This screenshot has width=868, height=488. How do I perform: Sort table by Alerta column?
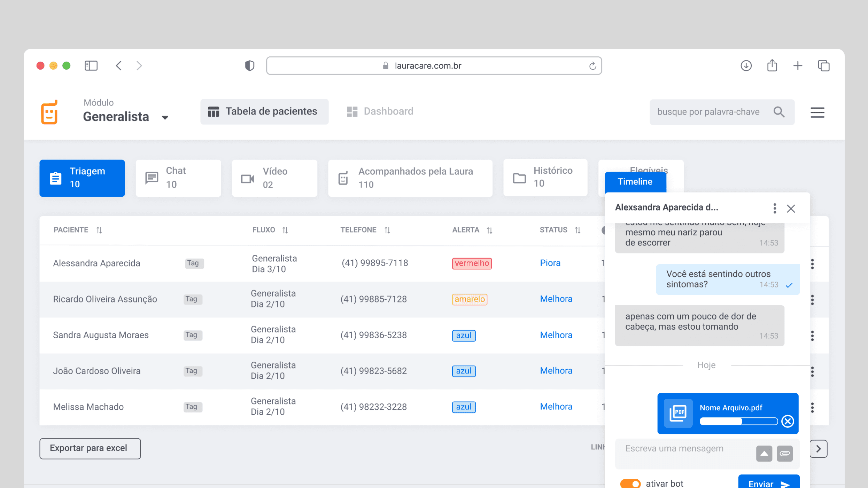point(489,230)
